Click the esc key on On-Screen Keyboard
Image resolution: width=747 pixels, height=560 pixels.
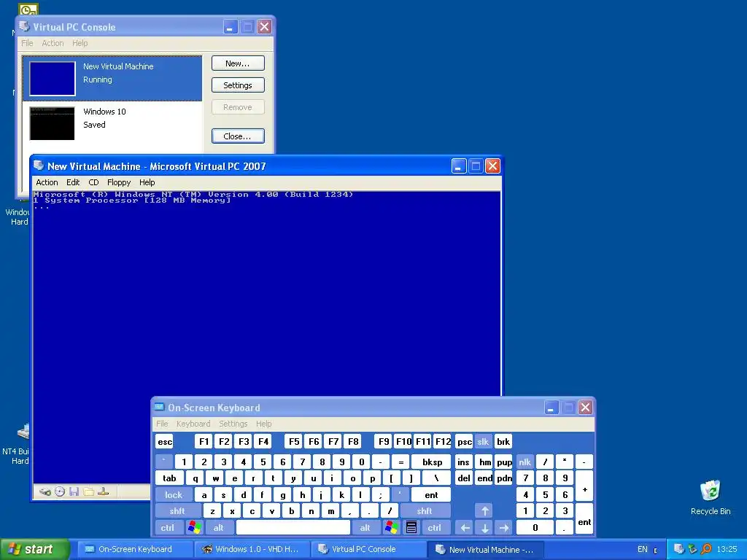(x=165, y=441)
